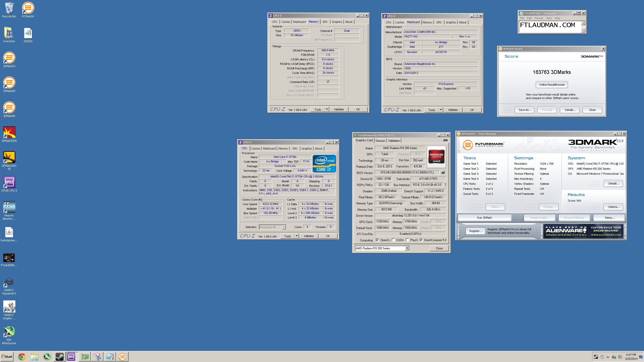Open the GPU selection dropdown in GPU-Z
The width and height of the screenshot is (644, 362).
(x=407, y=248)
